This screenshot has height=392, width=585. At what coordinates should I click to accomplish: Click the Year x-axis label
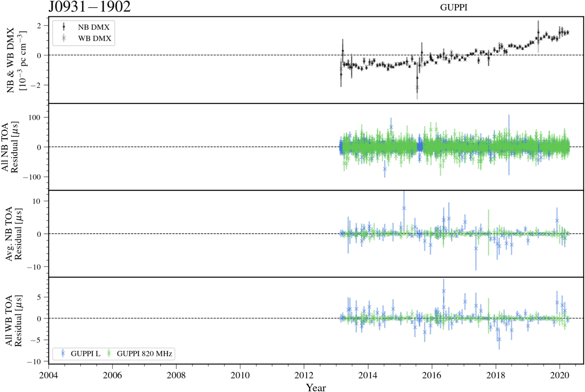point(316,387)
